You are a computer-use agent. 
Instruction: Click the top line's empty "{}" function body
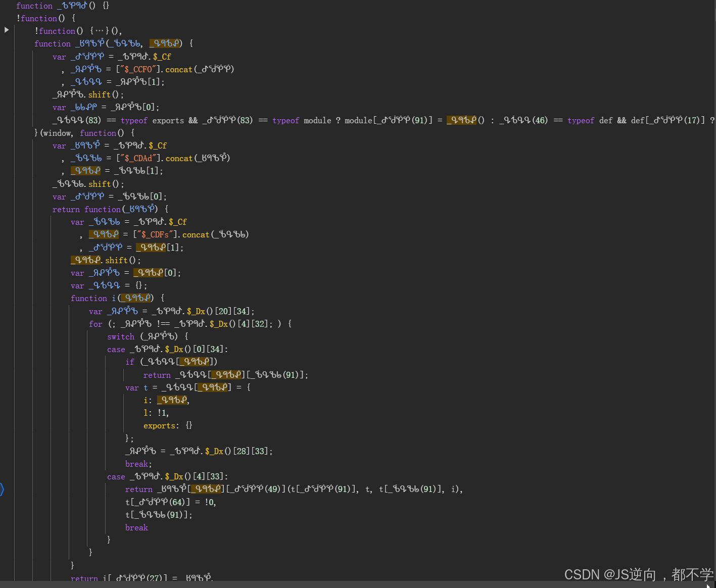(x=106, y=6)
